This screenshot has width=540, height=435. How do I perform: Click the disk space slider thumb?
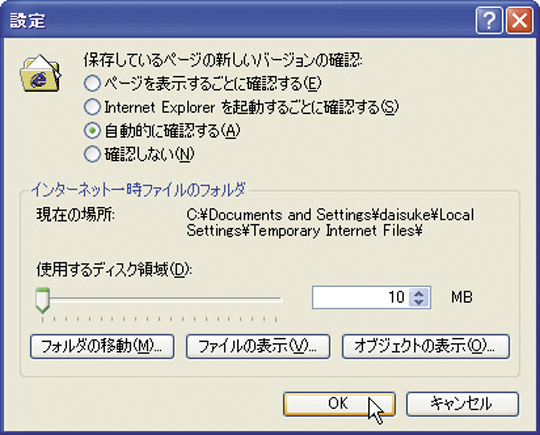[43, 300]
